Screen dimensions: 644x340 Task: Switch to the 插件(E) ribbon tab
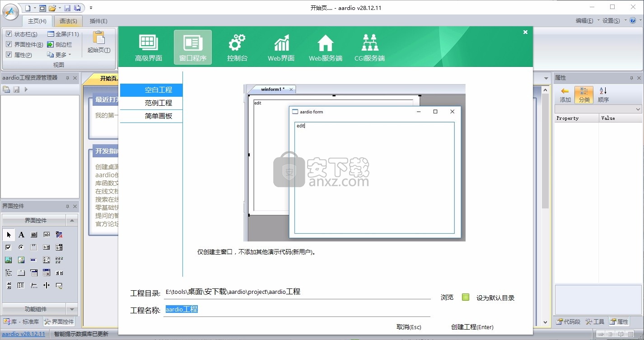(98, 21)
